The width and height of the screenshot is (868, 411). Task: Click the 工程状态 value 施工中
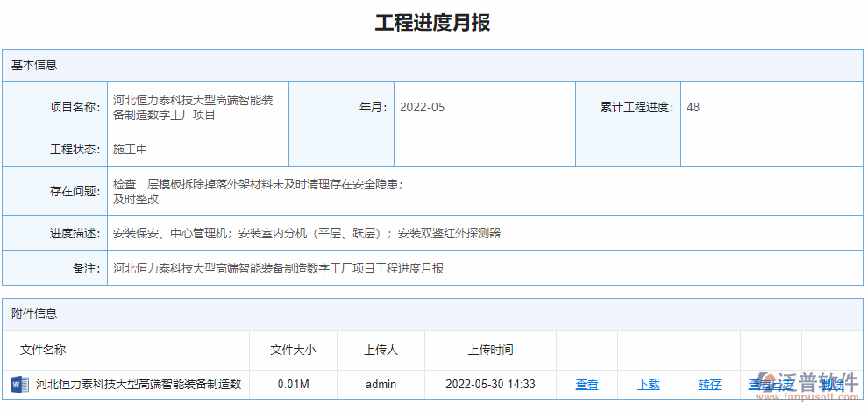pyautogui.click(x=130, y=149)
